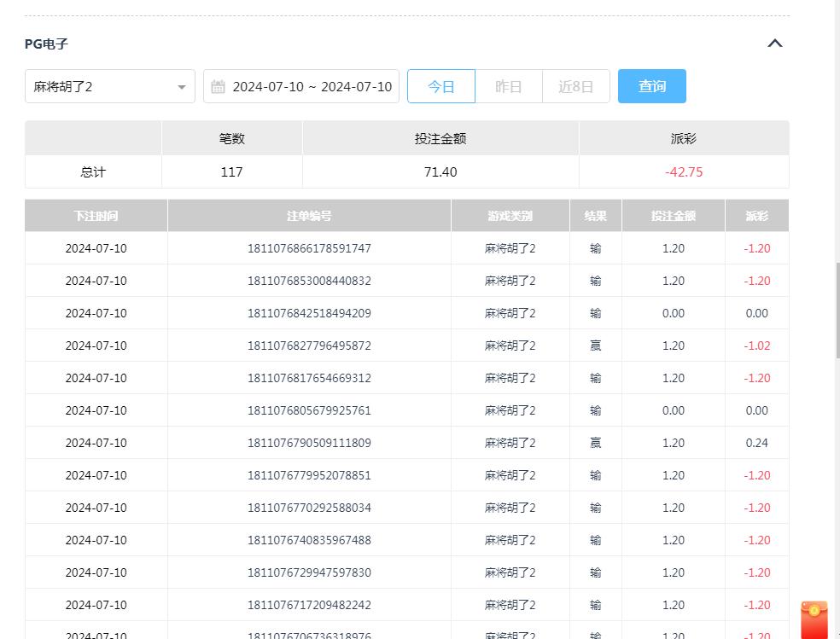Click the calendar icon in the date picker
Image resolution: width=840 pixels, height=639 pixels.
pos(219,86)
